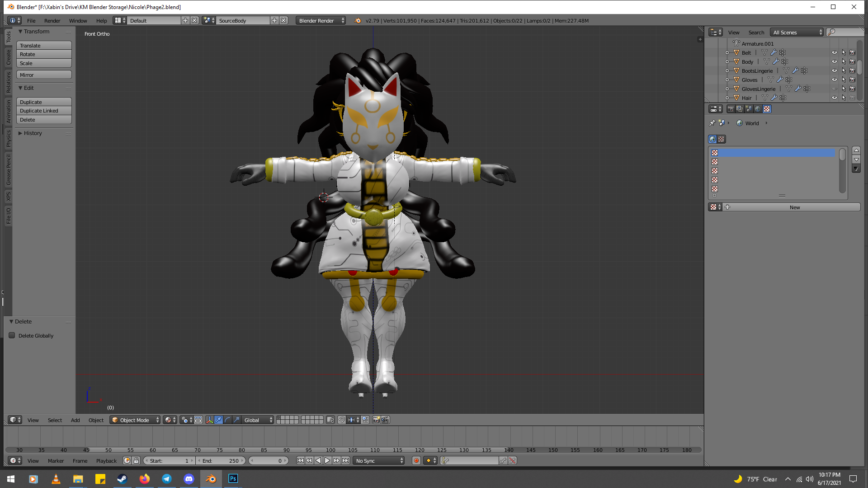The height and width of the screenshot is (488, 868).
Task: Pin the properties context with pushpin icon
Action: [712, 123]
